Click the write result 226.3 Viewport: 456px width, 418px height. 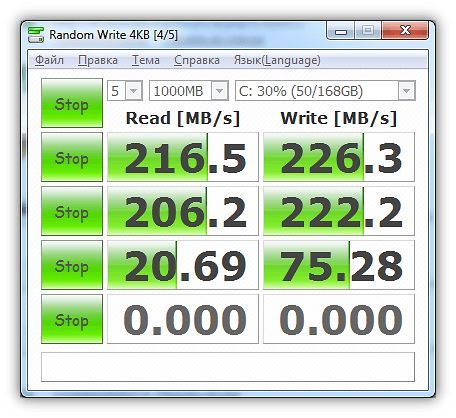pos(339,157)
